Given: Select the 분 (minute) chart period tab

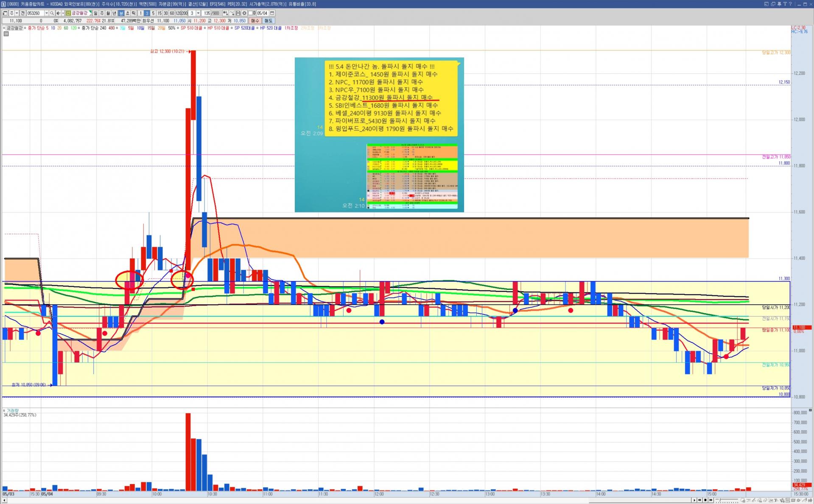Looking at the screenshot, I should click(x=121, y=13).
